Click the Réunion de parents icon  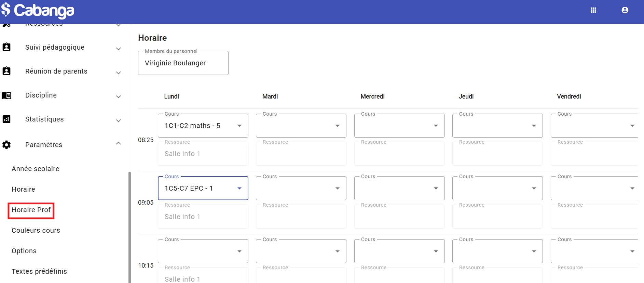coord(6,71)
